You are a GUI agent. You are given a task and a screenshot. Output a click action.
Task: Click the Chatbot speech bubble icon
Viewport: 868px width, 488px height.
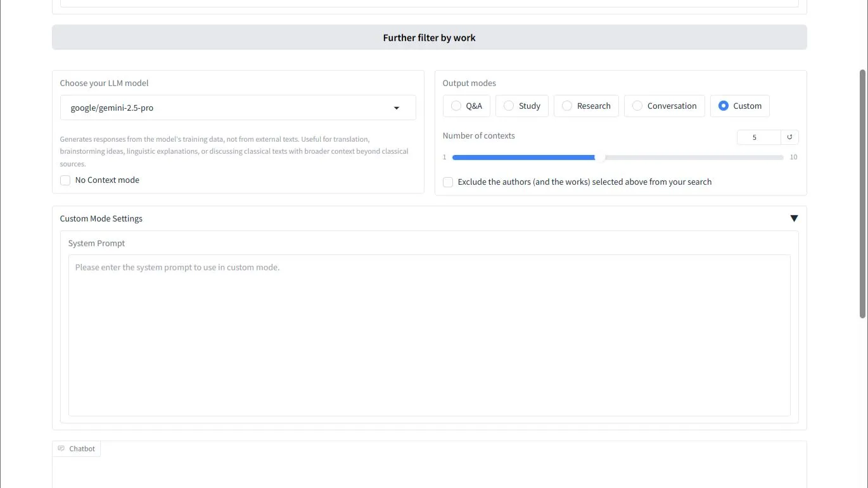61,449
